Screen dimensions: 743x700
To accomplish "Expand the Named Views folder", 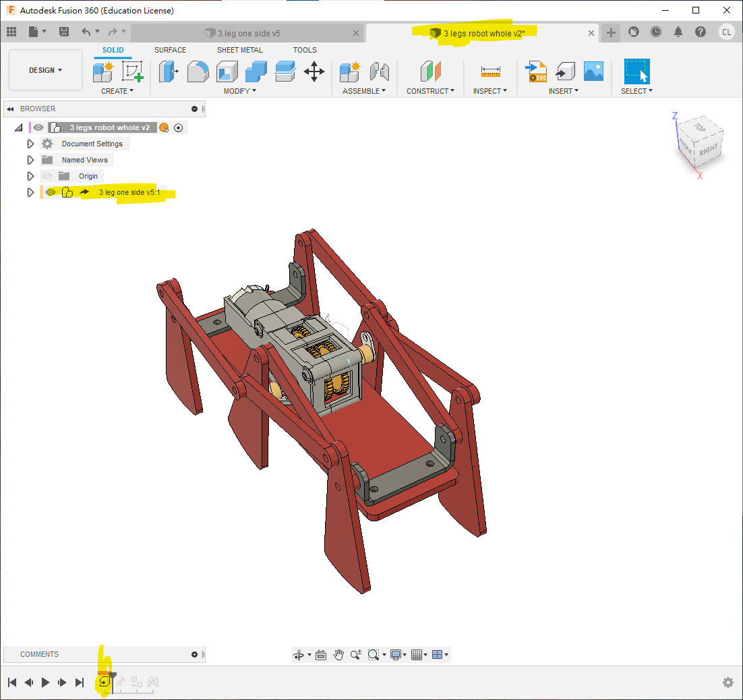I will (x=30, y=160).
